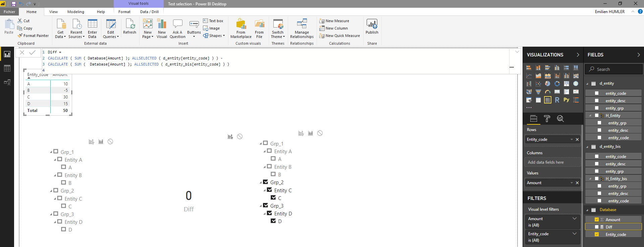Check entity_desc under d_entity table
This screenshot has width=644, height=247.
(x=597, y=100)
